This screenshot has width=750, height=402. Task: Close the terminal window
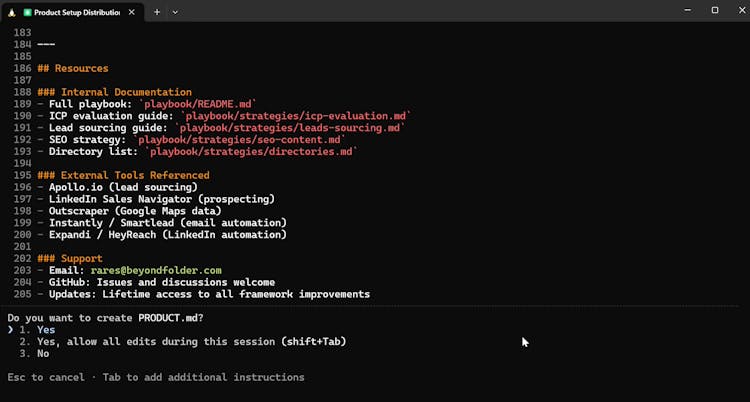click(739, 11)
